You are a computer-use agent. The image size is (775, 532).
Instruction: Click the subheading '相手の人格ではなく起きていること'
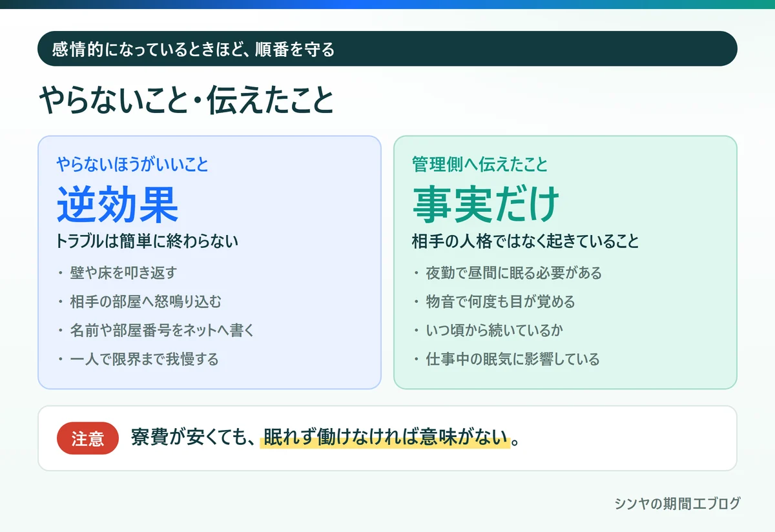coord(526,242)
